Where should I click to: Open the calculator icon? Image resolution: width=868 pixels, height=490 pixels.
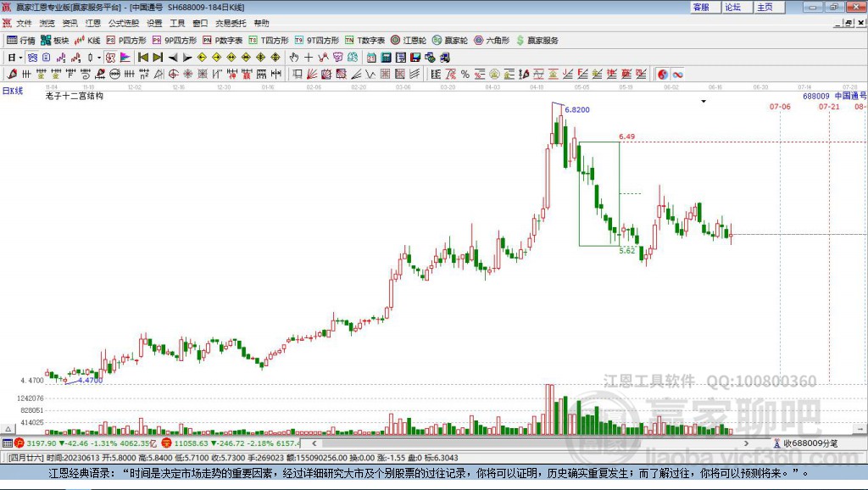coord(386,58)
